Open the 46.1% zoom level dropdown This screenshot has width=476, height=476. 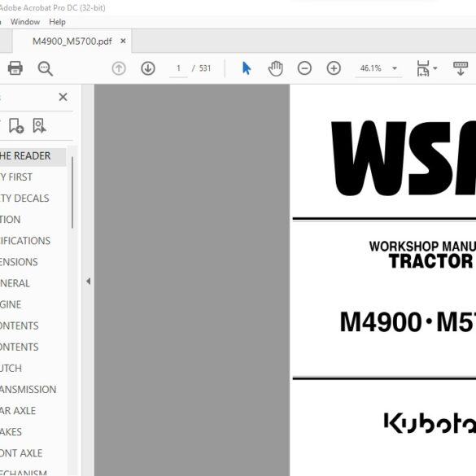pyautogui.click(x=378, y=68)
